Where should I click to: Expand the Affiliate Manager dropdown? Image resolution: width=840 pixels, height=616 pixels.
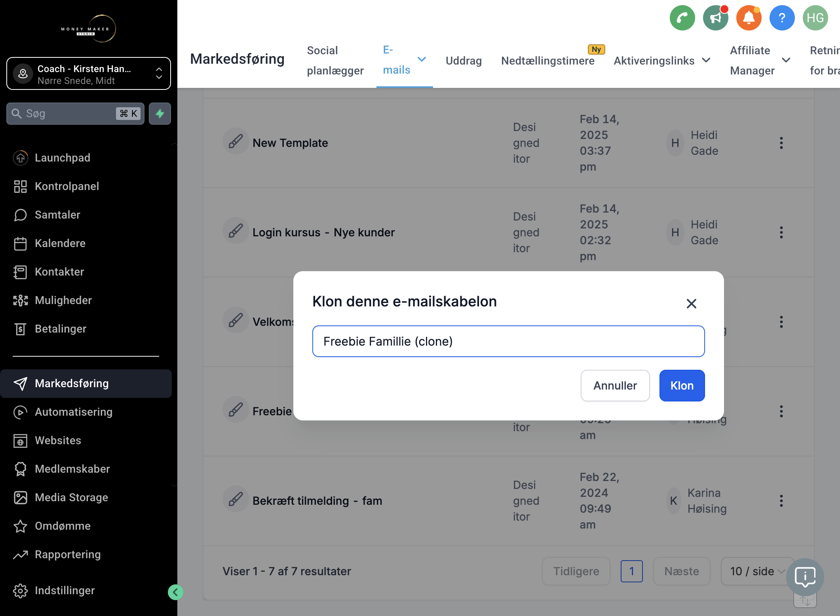click(786, 60)
